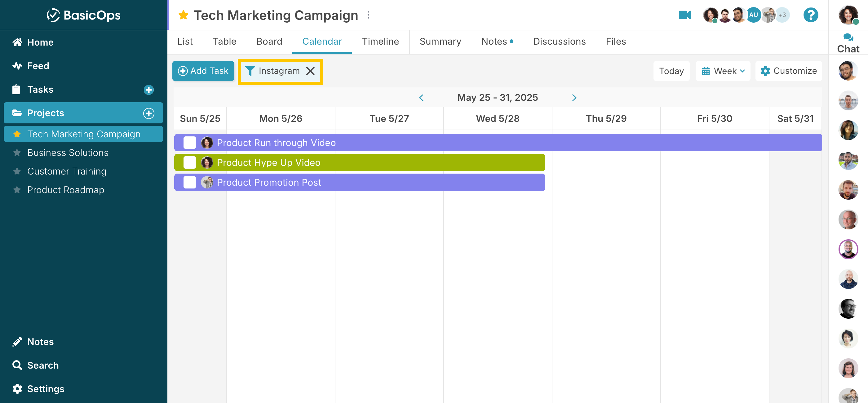Start a video call with camera icon
Viewport: 868px width, 403px height.
pos(685,15)
